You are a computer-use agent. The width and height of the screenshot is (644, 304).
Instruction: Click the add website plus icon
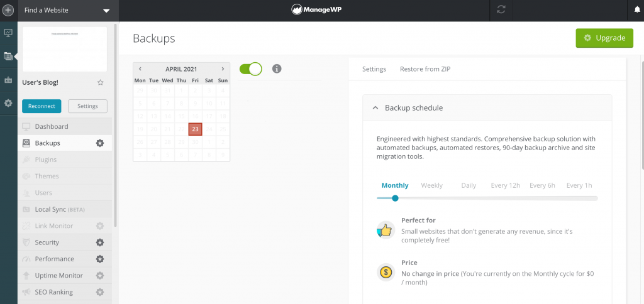coord(8,10)
